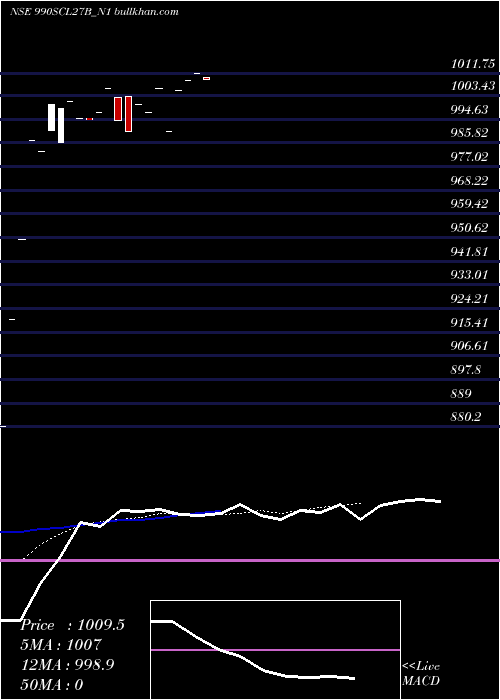
Task: Click the chart title 'NSE 990SCL27B_N1 bullkhan.com'
Action: 95,11
